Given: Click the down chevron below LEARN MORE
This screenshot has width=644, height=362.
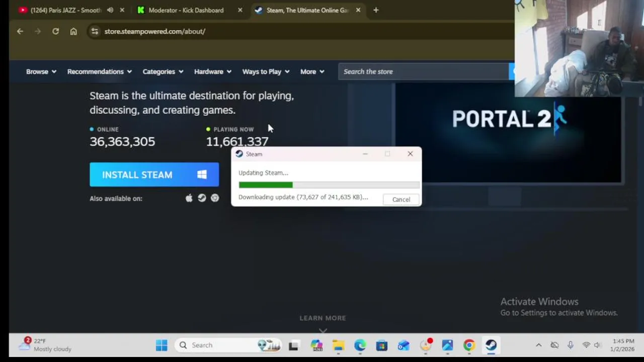Looking at the screenshot, I should [323, 330].
